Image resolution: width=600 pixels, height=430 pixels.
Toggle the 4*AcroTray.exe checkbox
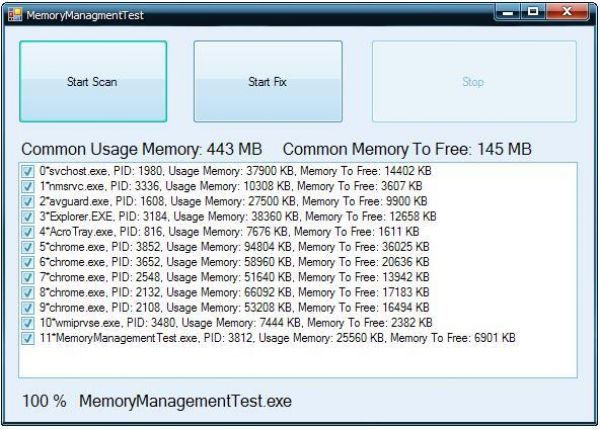click(27, 231)
